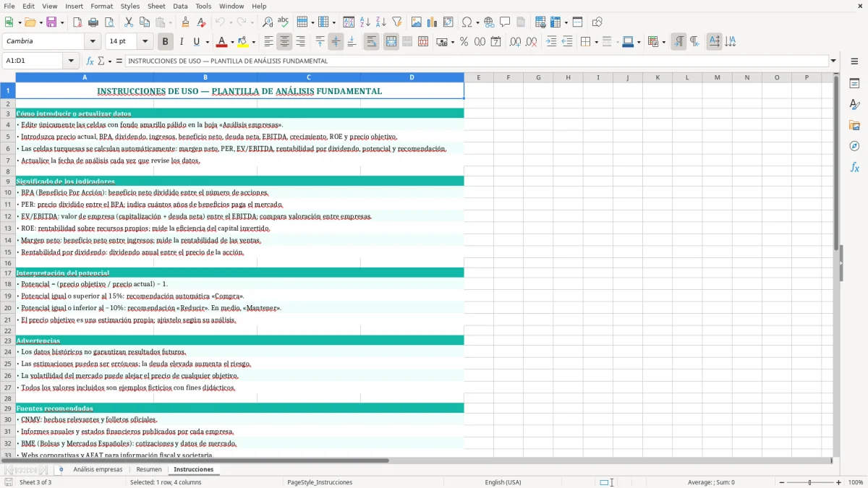Toggle Print Preview
This screenshot has height=488, width=868.
pos(109,22)
